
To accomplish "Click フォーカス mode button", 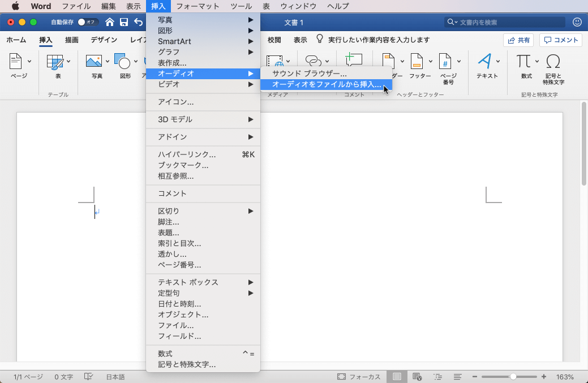I will tap(358, 377).
